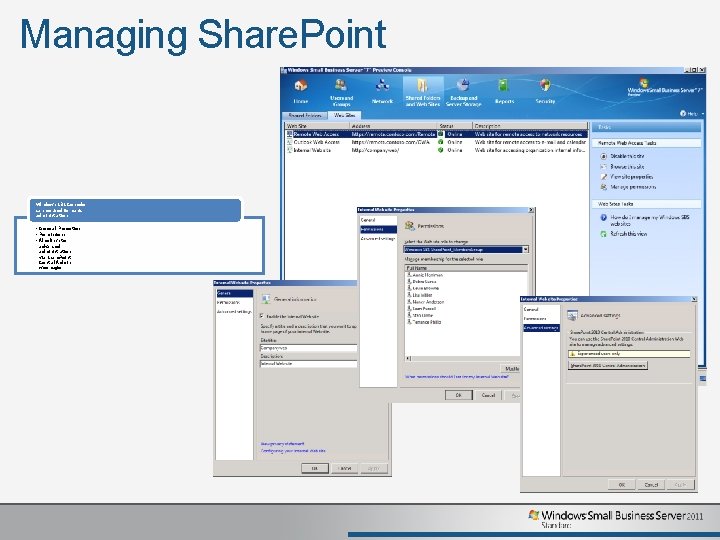Viewport: 720px width, 540px height.
Task: Click Cancel in the General information dialog
Action: 344,468
